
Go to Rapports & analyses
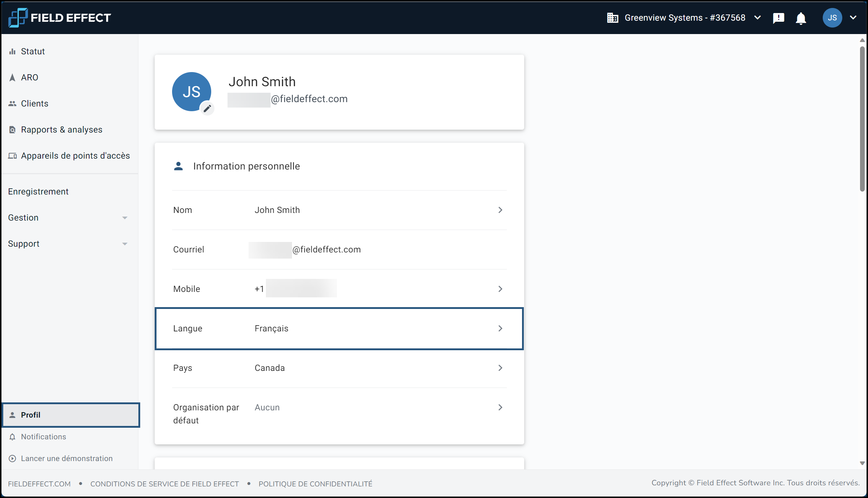pyautogui.click(x=62, y=130)
